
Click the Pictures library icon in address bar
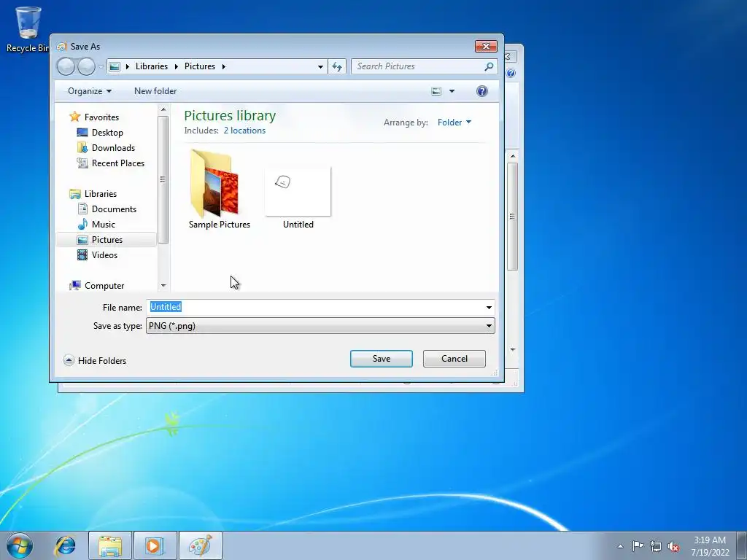pos(115,66)
